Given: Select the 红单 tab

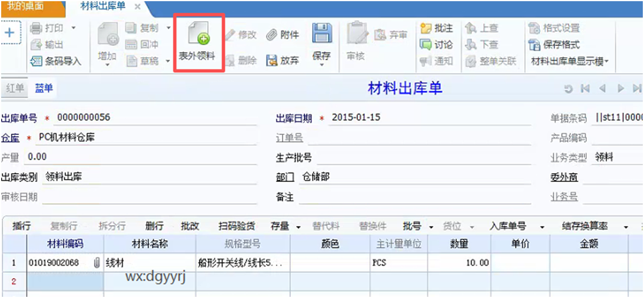Looking at the screenshot, I should click(x=15, y=88).
